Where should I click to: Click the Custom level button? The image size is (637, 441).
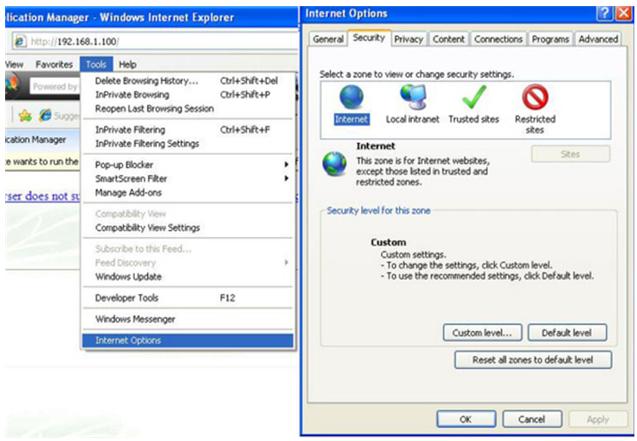pos(482,333)
